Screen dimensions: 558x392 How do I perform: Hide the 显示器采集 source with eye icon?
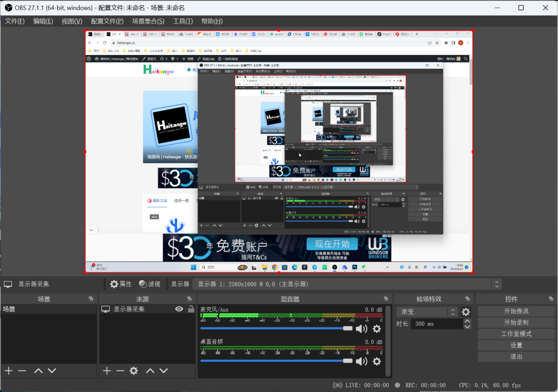179,309
